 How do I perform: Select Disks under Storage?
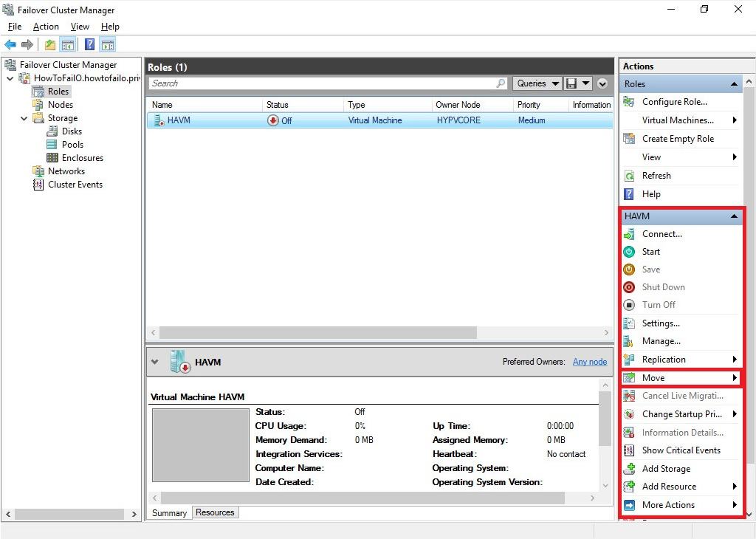pyautogui.click(x=72, y=131)
